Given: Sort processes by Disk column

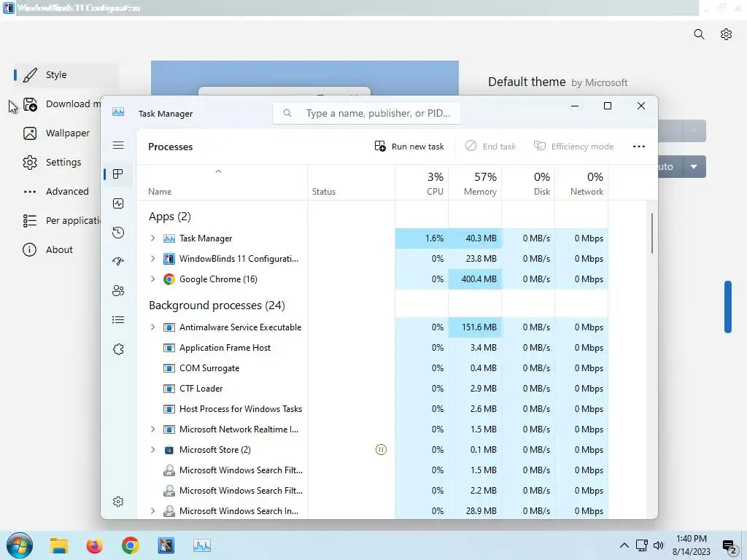Looking at the screenshot, I should pos(528,183).
